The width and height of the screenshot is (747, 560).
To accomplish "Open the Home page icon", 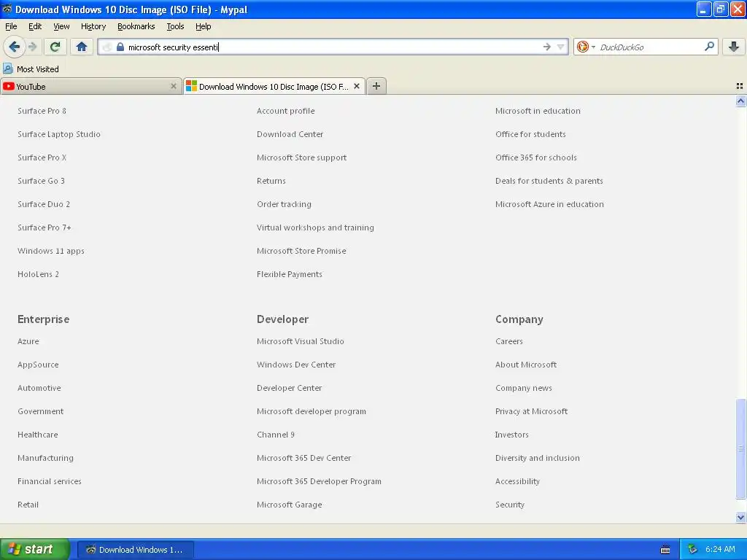I will [82, 47].
